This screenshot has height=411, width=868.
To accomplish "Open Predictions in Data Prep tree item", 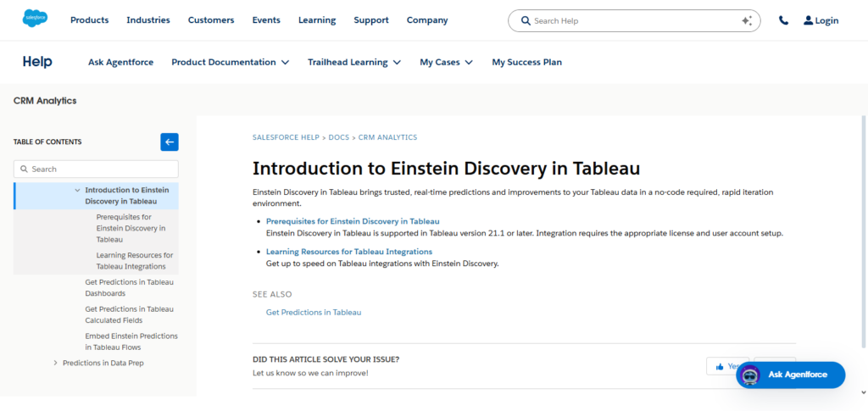I will [103, 363].
